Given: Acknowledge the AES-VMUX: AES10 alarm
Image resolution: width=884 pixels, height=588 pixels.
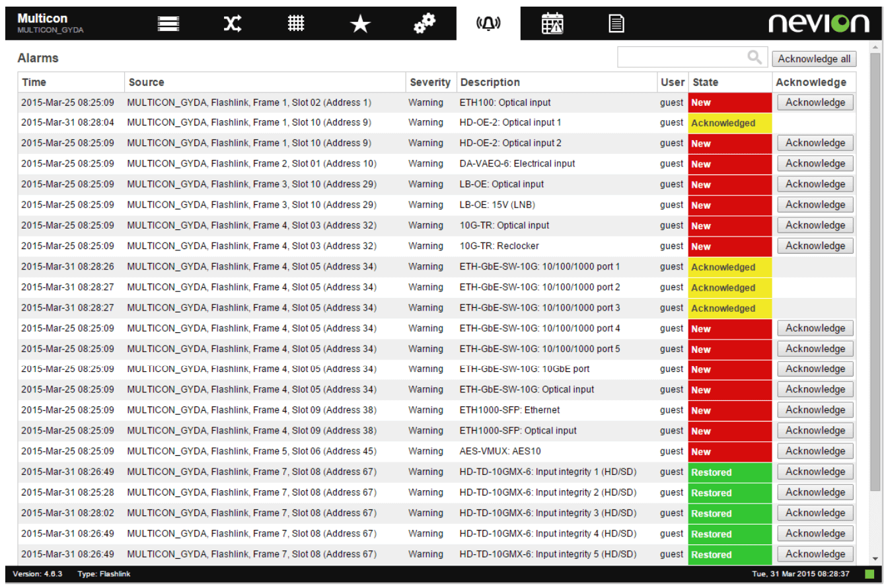Looking at the screenshot, I should tap(815, 451).
